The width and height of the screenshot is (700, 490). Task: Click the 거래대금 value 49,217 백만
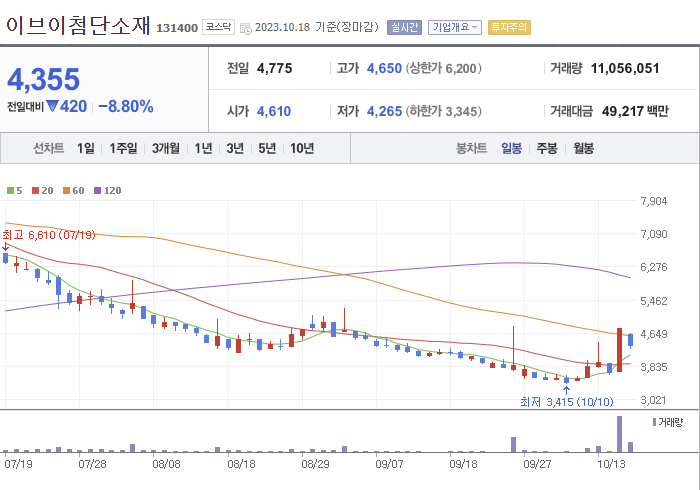tap(635, 111)
